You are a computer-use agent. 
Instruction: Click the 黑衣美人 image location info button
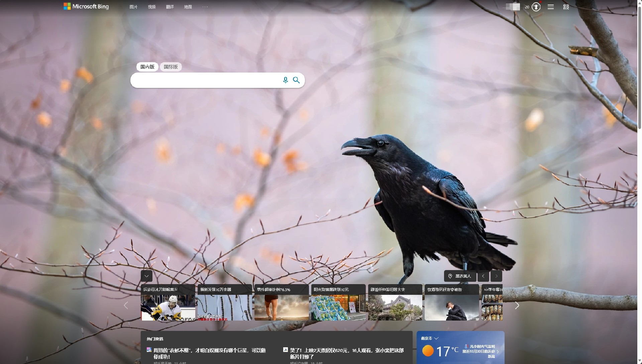pos(460,276)
